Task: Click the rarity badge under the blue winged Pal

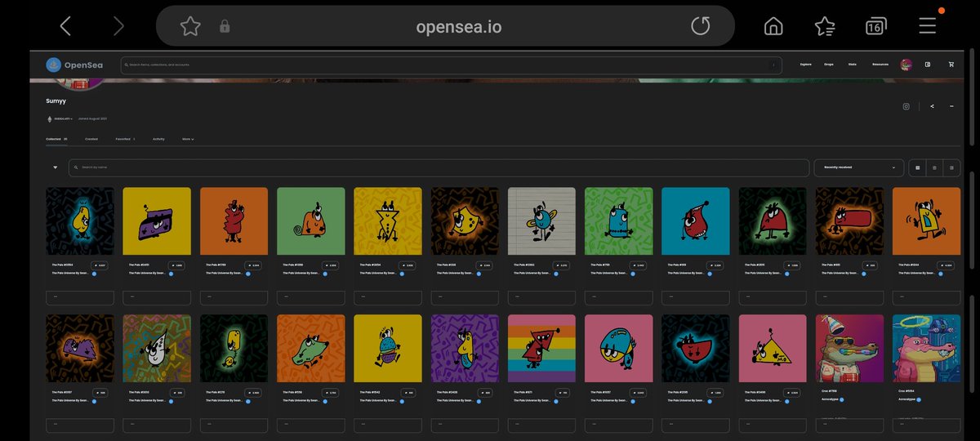Action: point(562,265)
